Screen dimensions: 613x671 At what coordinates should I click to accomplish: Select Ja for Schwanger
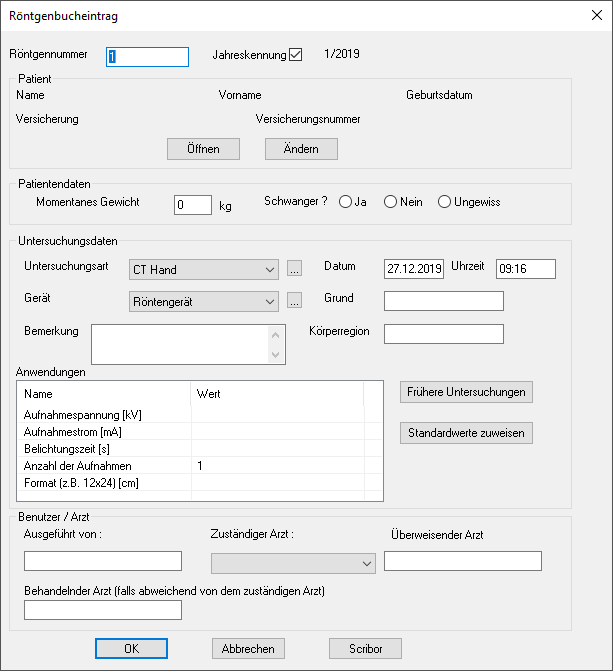346,202
